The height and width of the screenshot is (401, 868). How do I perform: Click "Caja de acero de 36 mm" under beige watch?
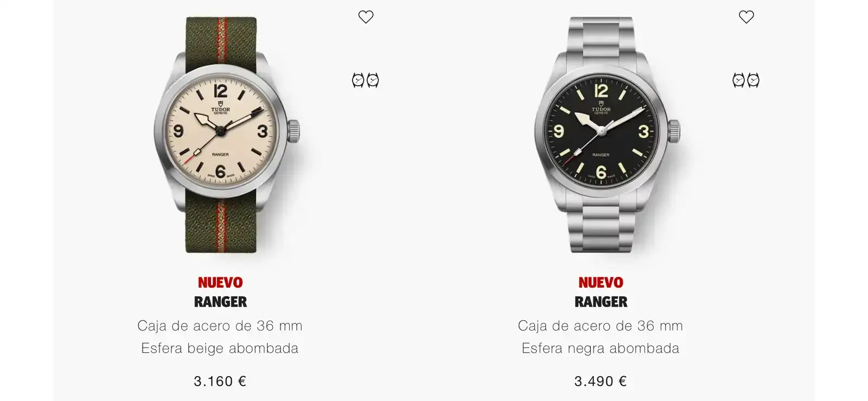tap(220, 326)
